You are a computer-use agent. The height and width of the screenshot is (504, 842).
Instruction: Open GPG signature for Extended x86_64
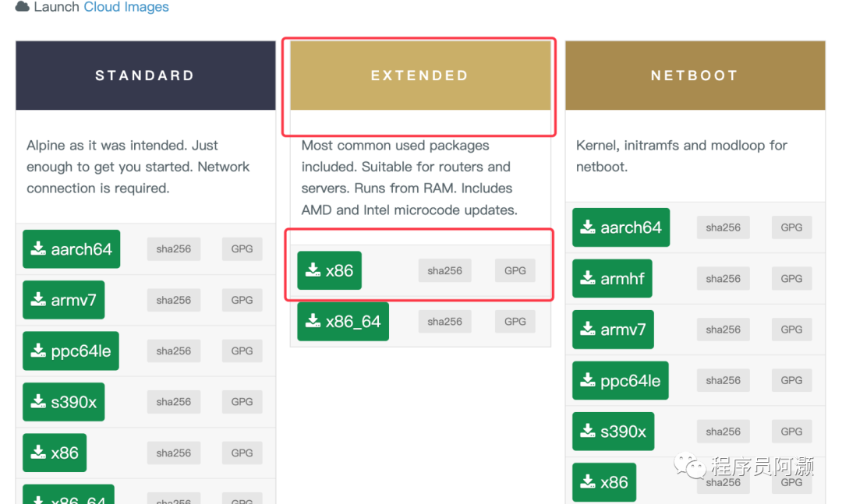tap(515, 322)
